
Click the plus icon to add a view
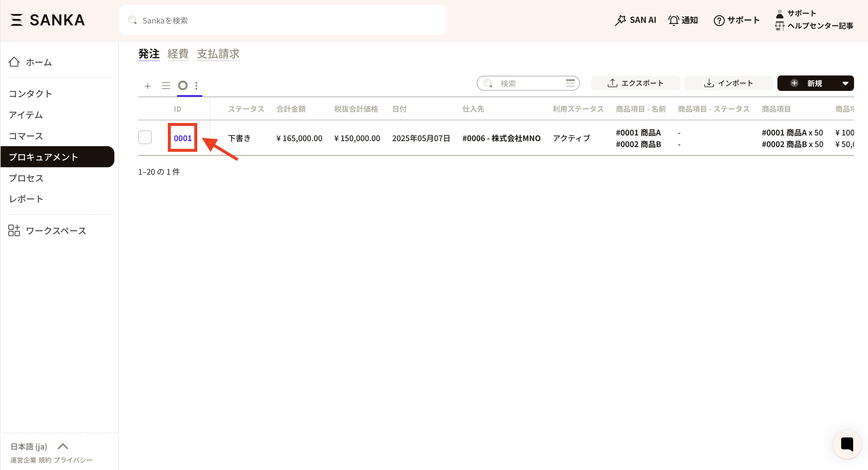click(147, 86)
